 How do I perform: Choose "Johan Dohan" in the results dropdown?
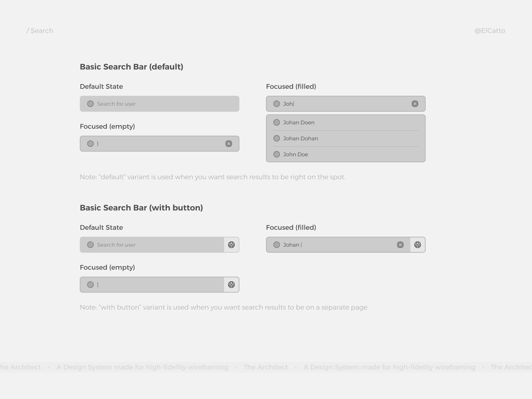(301, 138)
